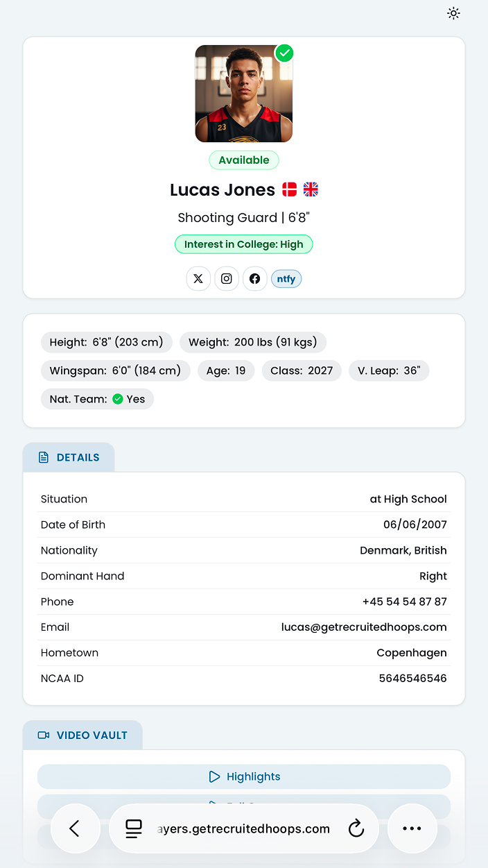The height and width of the screenshot is (868, 488).
Task: Select the DETAILS tab
Action: coord(69,457)
